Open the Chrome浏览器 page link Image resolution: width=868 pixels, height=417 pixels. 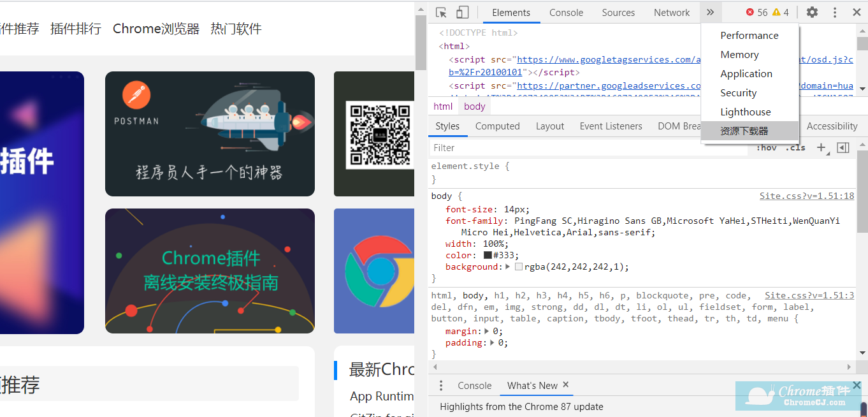(156, 28)
